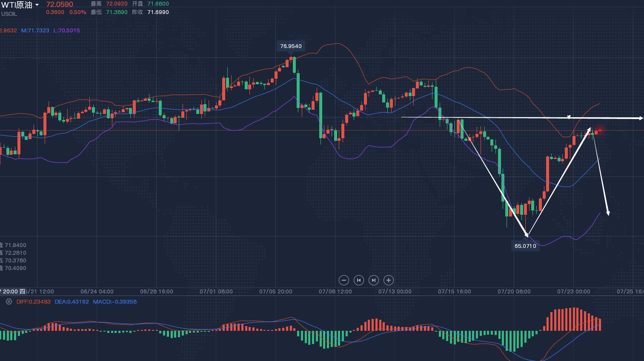Expand the WTI原油 symbol dropdown arrow

pos(37,5)
